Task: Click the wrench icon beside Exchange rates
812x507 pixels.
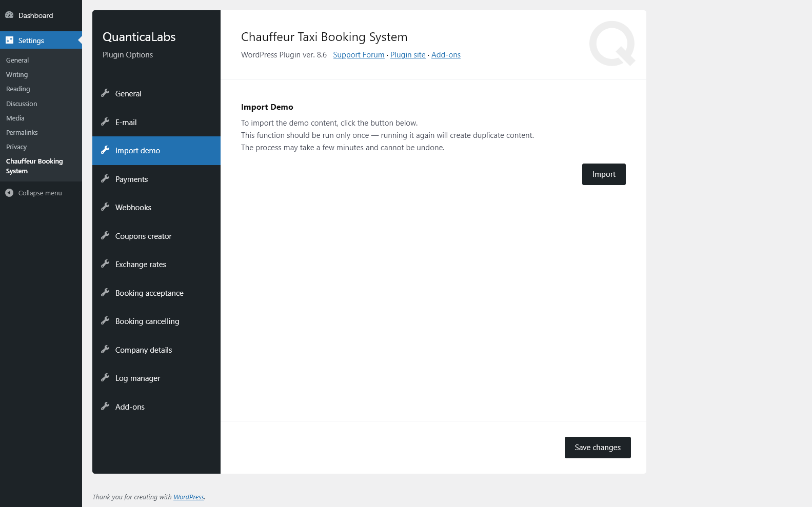Action: point(105,263)
